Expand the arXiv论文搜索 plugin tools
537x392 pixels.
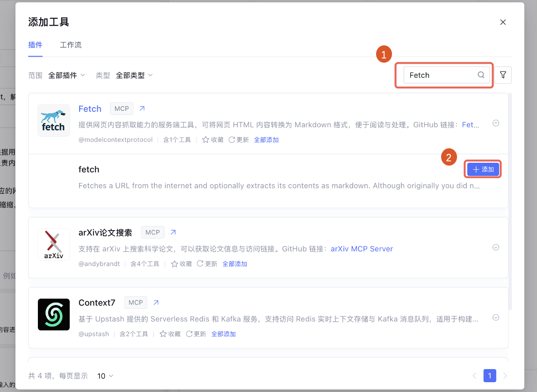click(496, 247)
